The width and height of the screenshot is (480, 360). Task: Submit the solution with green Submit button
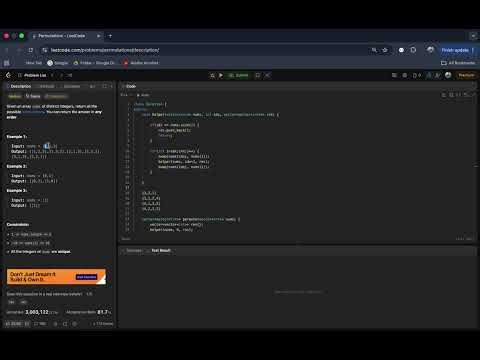[239, 75]
